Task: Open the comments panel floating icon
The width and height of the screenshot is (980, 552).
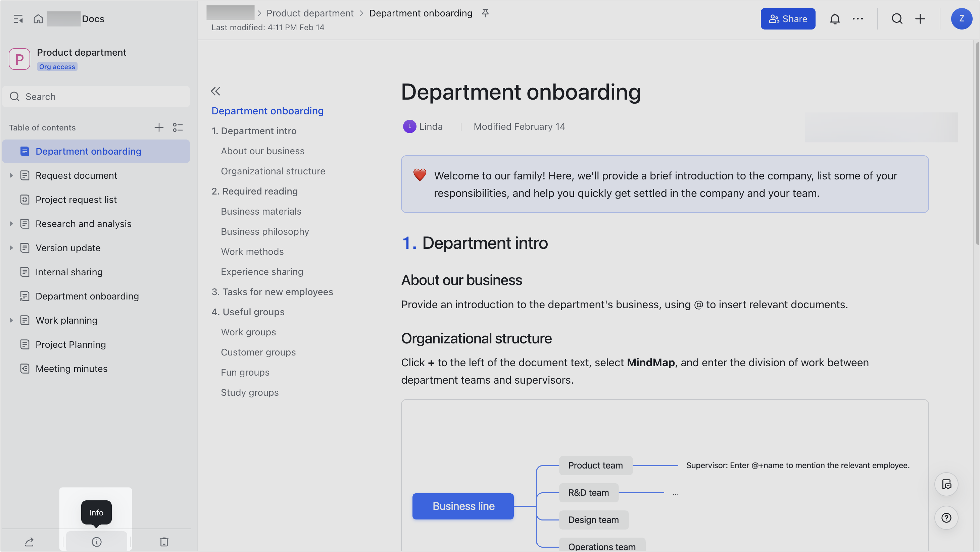Action: [x=946, y=484]
